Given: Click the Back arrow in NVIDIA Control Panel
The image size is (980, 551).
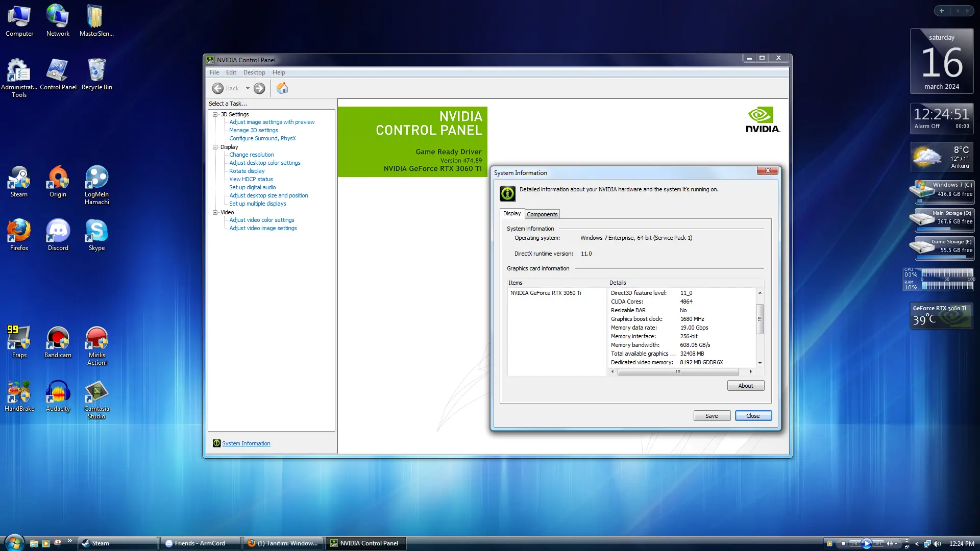Looking at the screenshot, I should coord(218,88).
